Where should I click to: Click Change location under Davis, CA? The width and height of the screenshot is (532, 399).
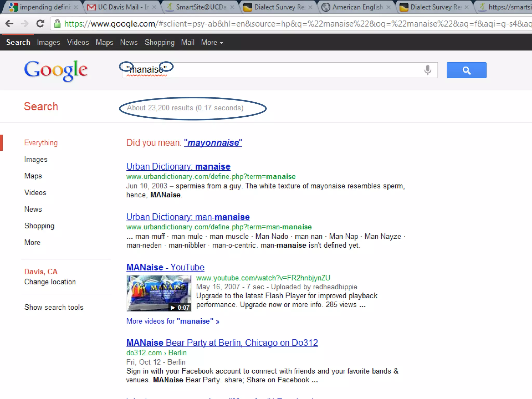pos(50,282)
